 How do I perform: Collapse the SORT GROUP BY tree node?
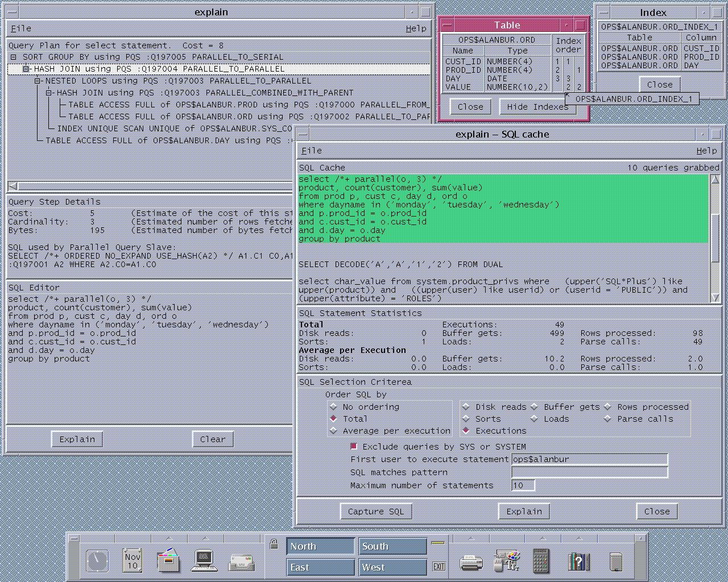click(14, 57)
